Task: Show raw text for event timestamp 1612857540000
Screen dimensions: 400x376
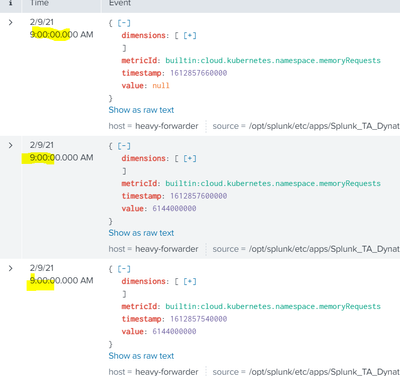Action: [x=141, y=356]
